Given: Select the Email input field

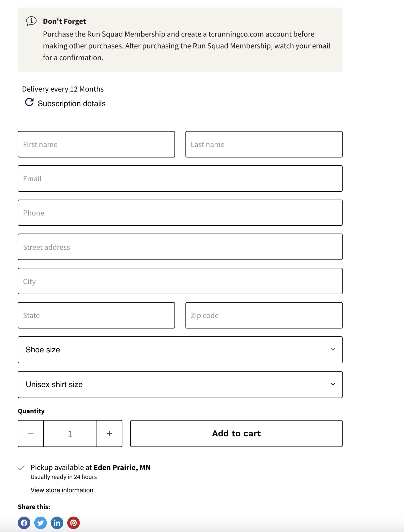Looking at the screenshot, I should point(180,178).
